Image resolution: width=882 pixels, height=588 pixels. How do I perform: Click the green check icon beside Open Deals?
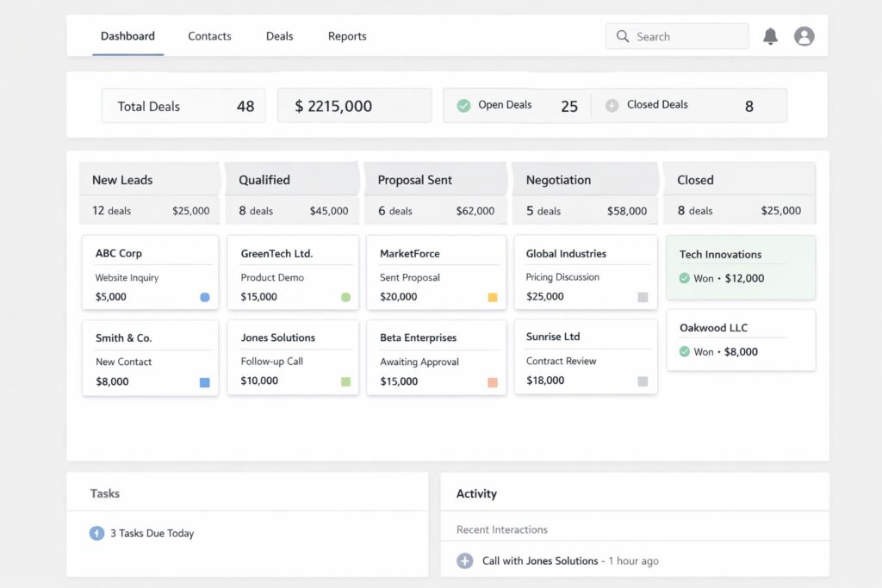pos(463,105)
